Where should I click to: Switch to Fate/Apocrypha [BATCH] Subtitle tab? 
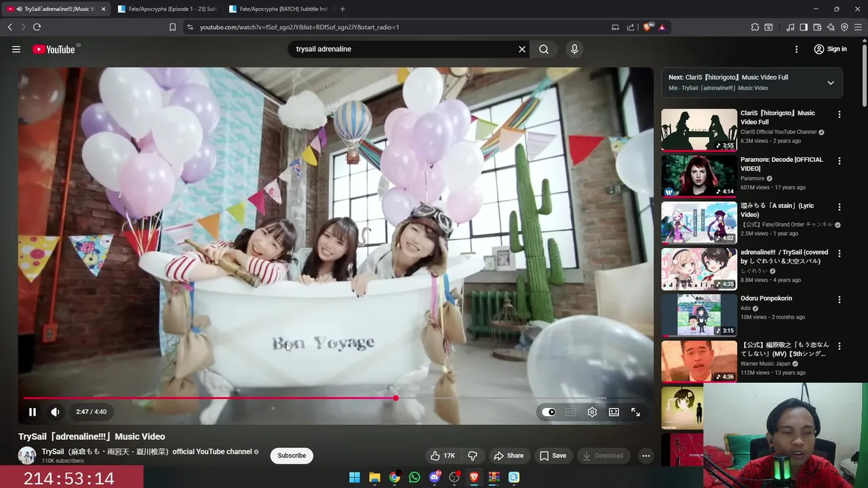[278, 9]
